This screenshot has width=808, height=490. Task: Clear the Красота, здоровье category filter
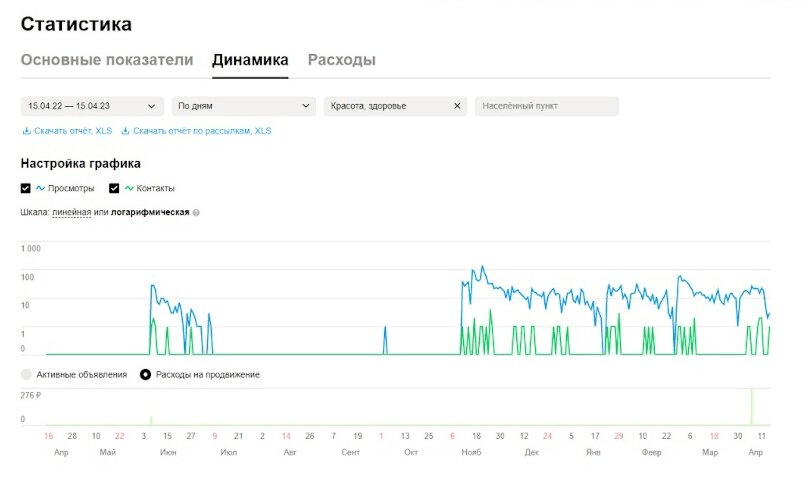click(x=457, y=106)
